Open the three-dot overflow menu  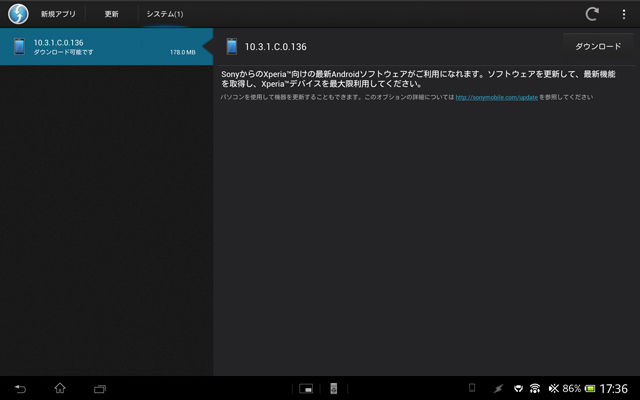[624, 14]
